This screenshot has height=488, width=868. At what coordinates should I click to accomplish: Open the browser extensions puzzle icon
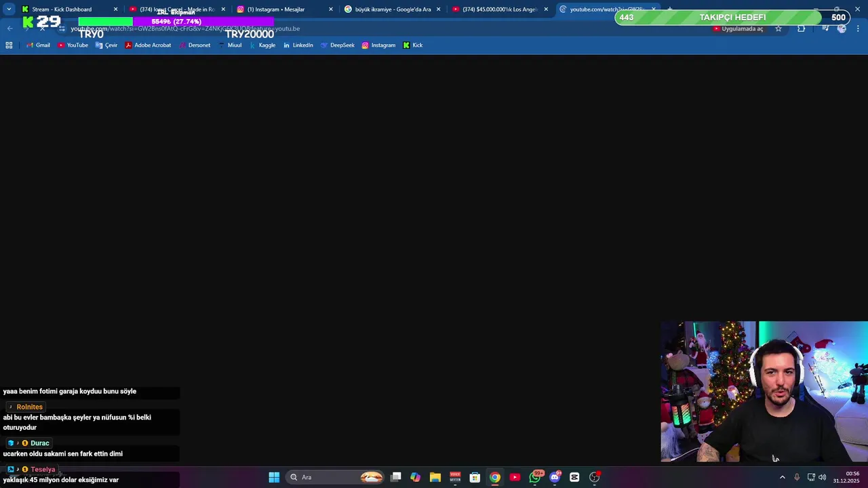click(801, 28)
